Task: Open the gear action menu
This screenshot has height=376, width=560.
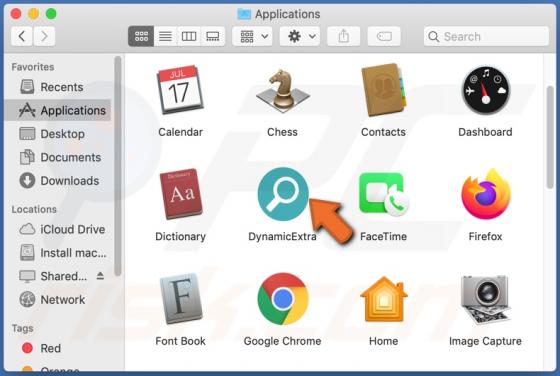Action: tap(300, 36)
